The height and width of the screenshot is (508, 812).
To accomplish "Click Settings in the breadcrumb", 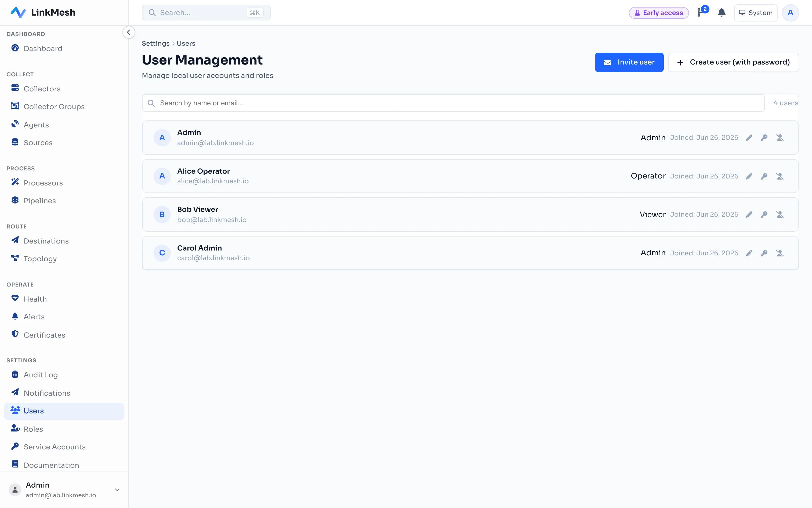I will [156, 43].
